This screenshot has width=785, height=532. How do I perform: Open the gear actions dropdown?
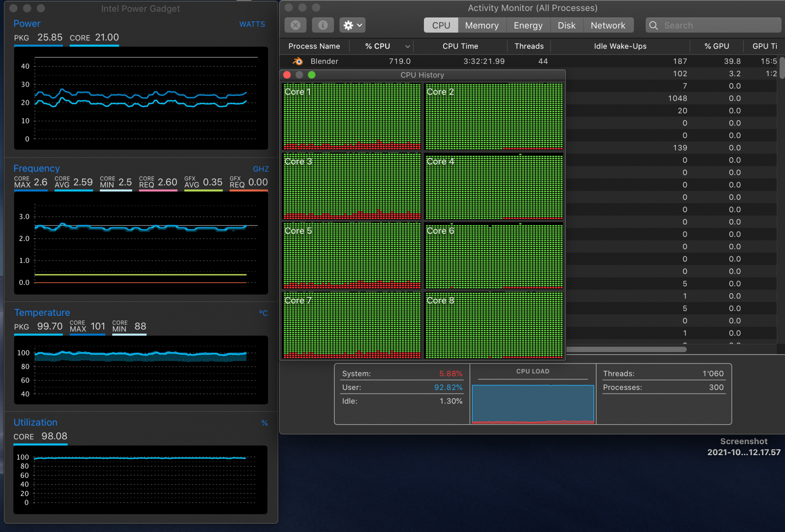(x=352, y=26)
